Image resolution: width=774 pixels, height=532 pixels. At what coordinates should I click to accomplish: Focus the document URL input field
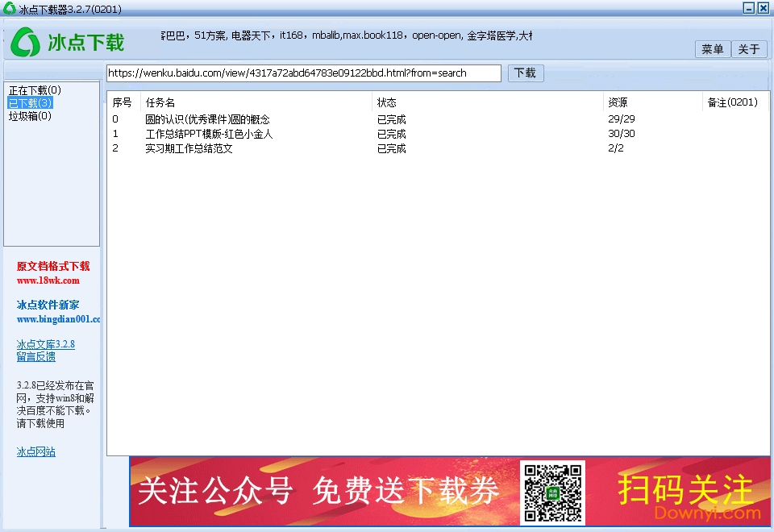coord(303,73)
